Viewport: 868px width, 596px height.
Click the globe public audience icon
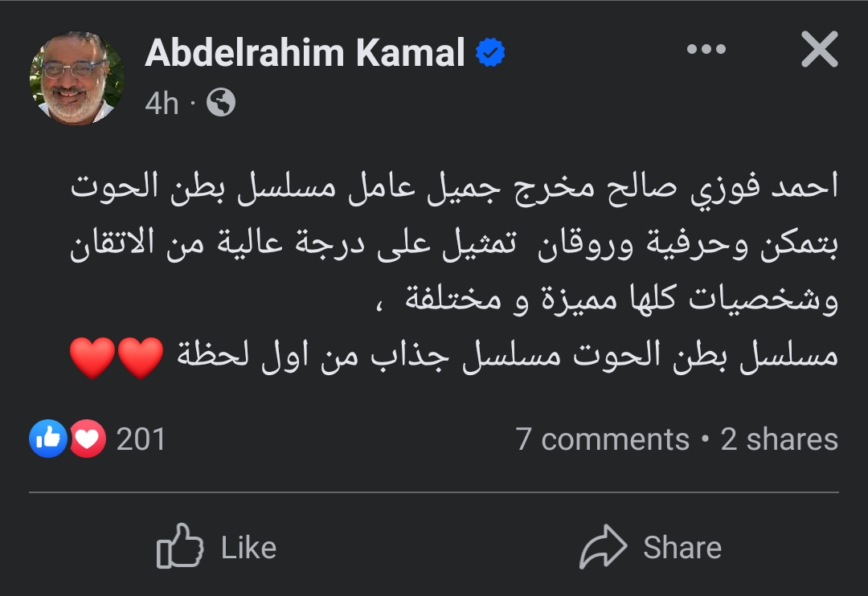tap(221, 102)
